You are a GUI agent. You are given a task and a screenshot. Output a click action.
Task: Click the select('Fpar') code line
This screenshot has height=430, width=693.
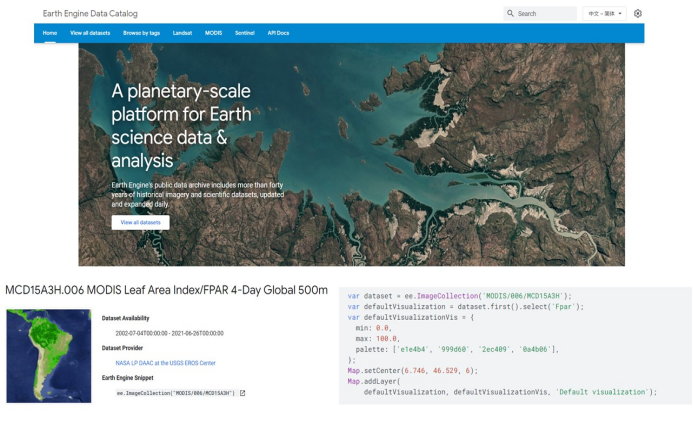(465, 306)
